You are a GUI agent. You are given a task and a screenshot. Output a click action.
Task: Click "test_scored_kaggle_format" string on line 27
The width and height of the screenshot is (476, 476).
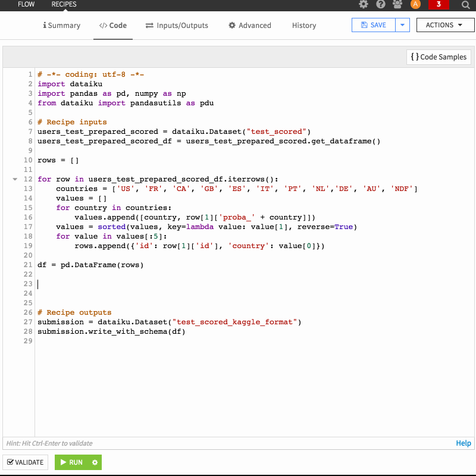coord(234,322)
